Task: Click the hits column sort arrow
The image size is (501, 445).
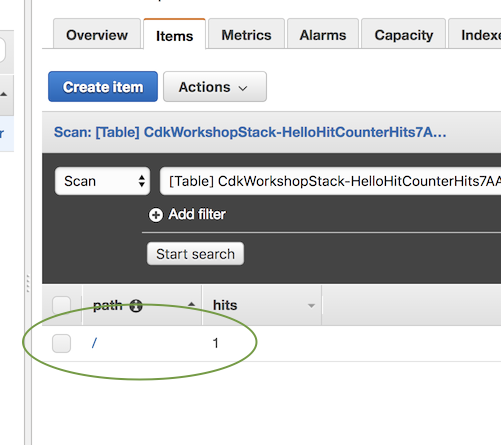Action: [x=311, y=306]
